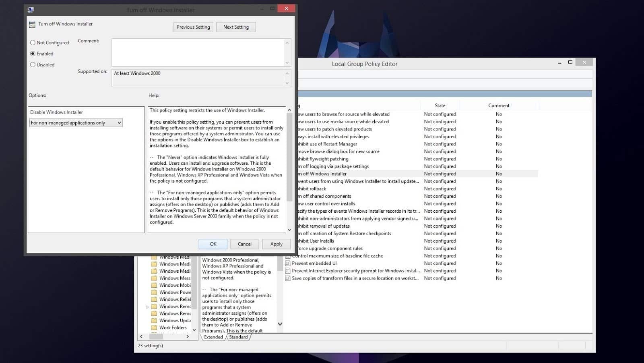Click the Windows Messenger folder icon in tree
Viewport: 644px width, 363px height.
click(154, 278)
